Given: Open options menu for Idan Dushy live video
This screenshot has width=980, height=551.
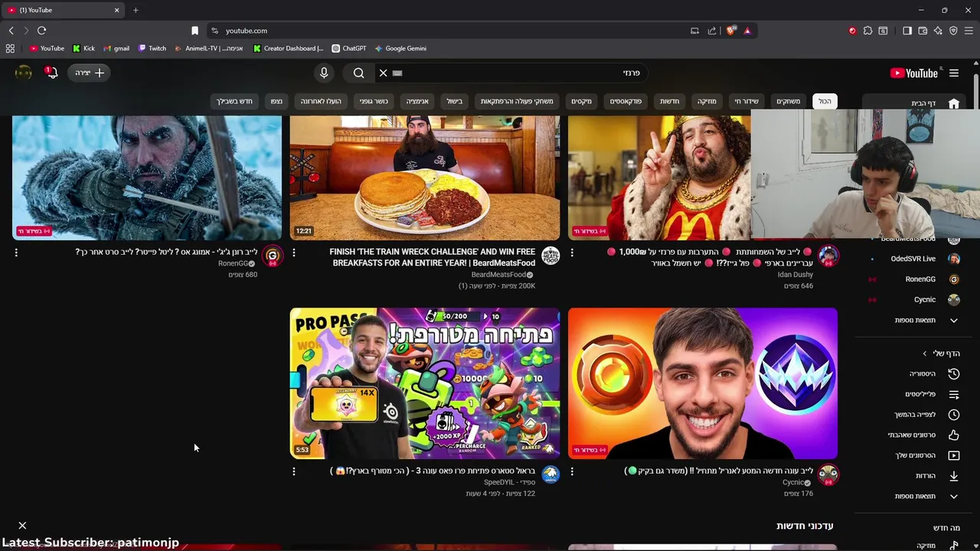Looking at the screenshot, I should point(572,252).
